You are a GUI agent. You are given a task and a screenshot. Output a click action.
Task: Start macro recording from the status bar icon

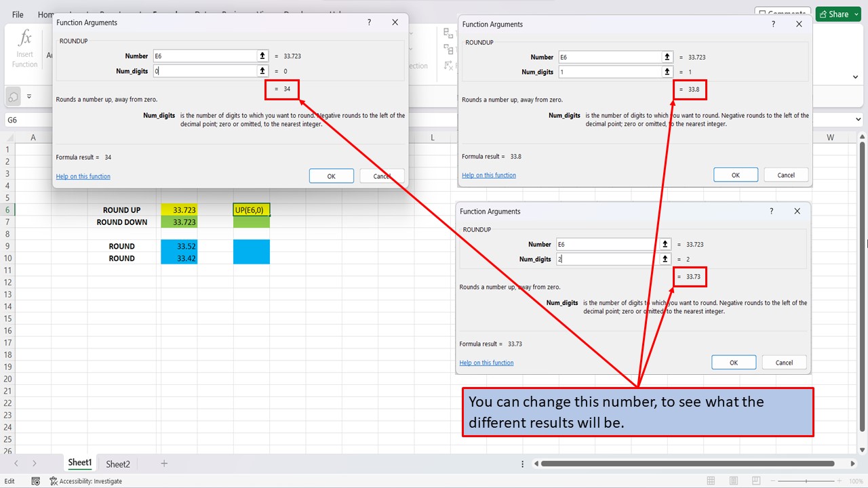click(x=35, y=481)
